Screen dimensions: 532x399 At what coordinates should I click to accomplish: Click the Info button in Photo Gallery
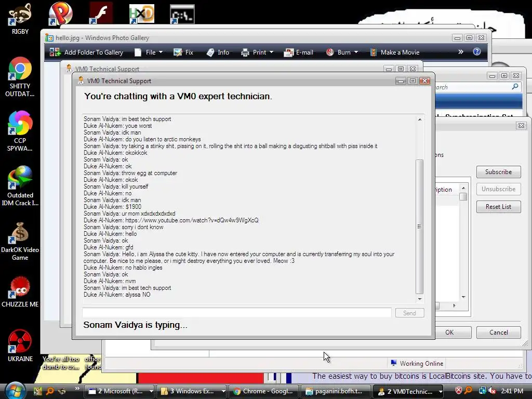218,52
